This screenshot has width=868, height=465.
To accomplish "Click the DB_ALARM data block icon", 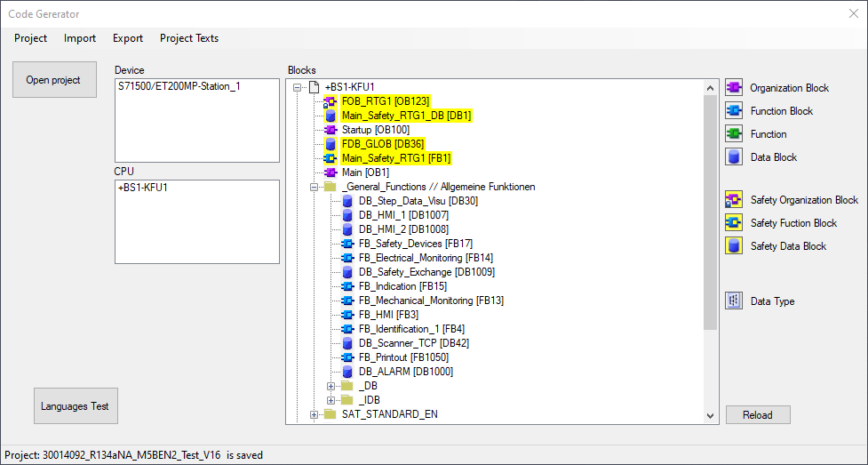I will 347,372.
